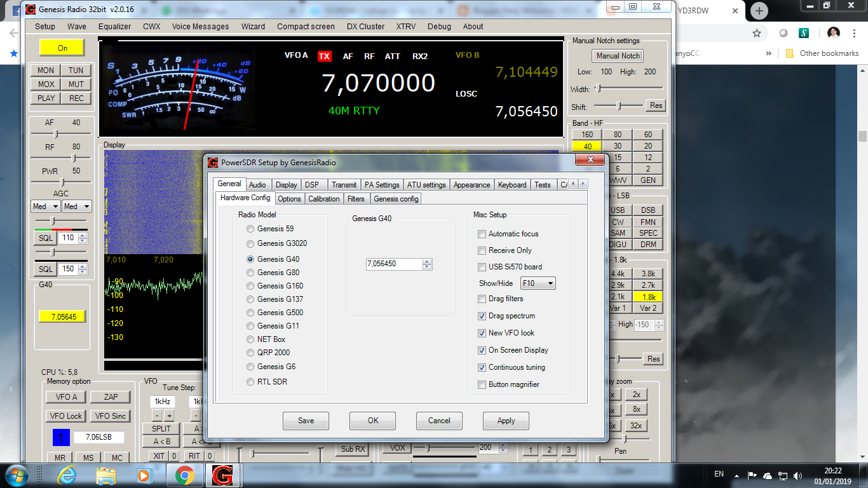Select the Genesis G80 radio model
Image resolution: width=868 pixels, height=488 pixels.
pyautogui.click(x=250, y=272)
